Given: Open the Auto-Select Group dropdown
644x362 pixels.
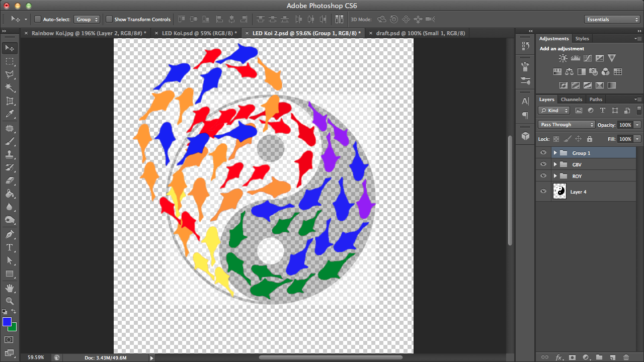Looking at the screenshot, I should [x=87, y=19].
